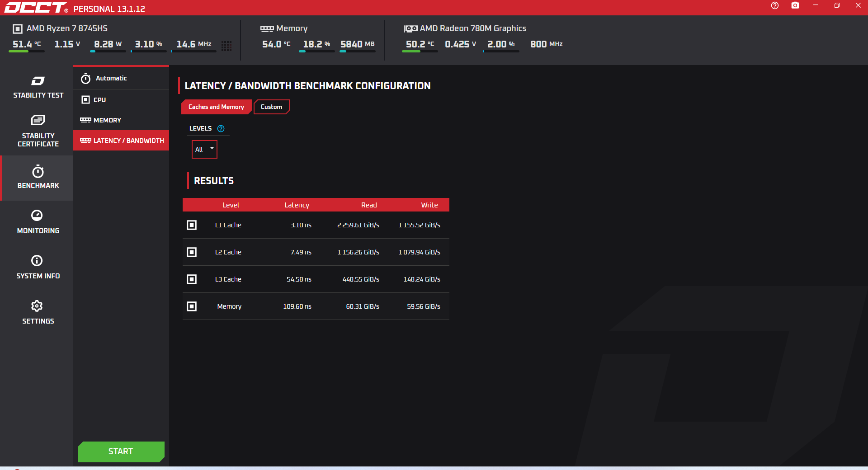Click the 'AMD Radeon 780M Graphics' name
This screenshot has height=470, width=868.
(x=473, y=28)
